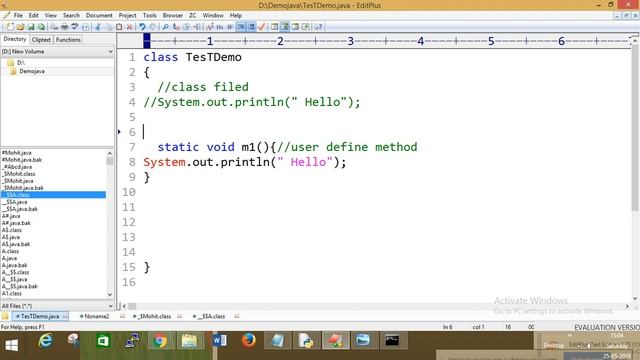Click the New document toolbar icon
Image resolution: width=640 pixels, height=360 pixels.
click(10, 27)
